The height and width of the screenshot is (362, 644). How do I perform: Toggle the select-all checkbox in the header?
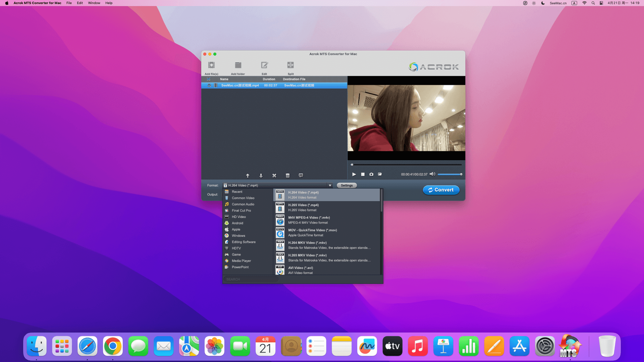click(209, 79)
